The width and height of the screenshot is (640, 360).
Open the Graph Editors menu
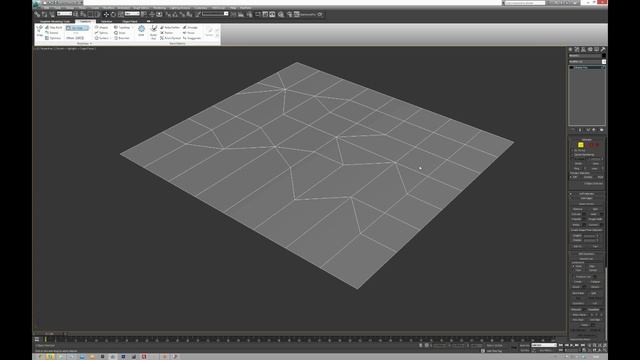141,8
